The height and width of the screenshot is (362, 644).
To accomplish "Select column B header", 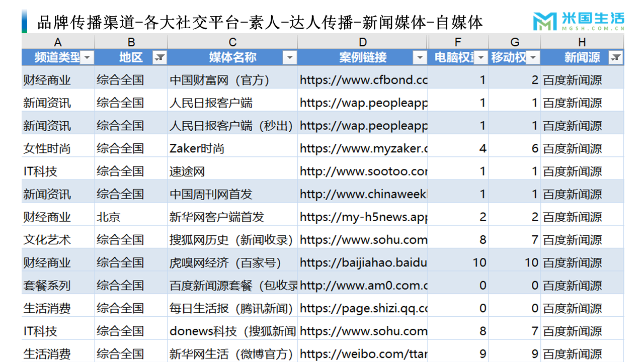I will tap(131, 42).
